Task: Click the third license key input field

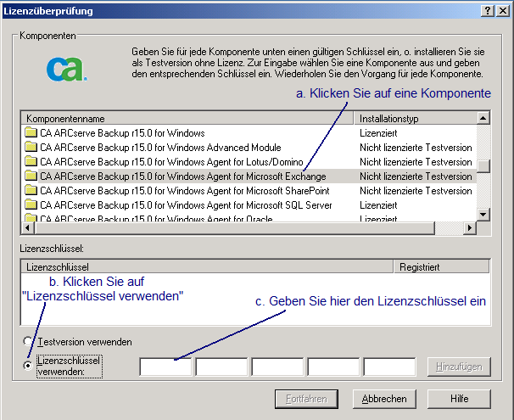Action: [x=277, y=367]
